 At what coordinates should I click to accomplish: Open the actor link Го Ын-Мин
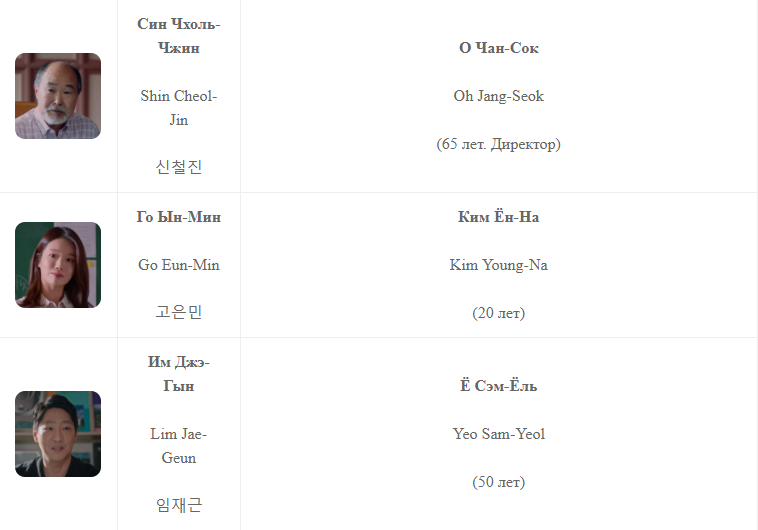179,217
